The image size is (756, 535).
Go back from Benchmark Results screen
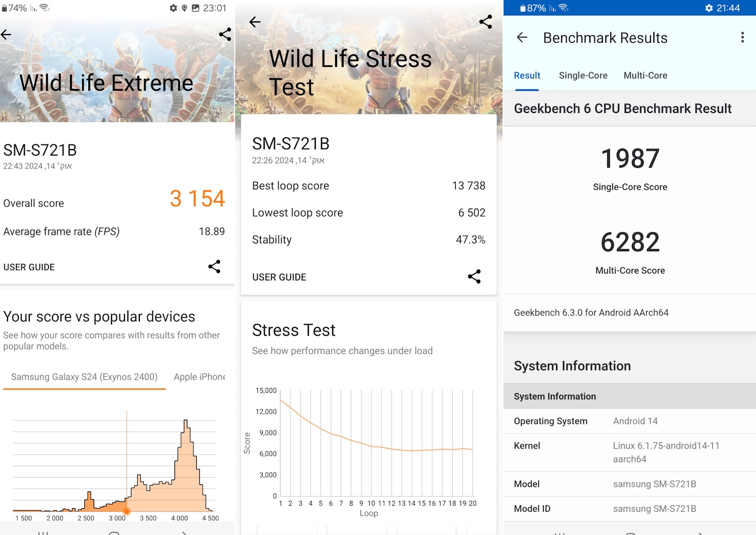coord(522,37)
